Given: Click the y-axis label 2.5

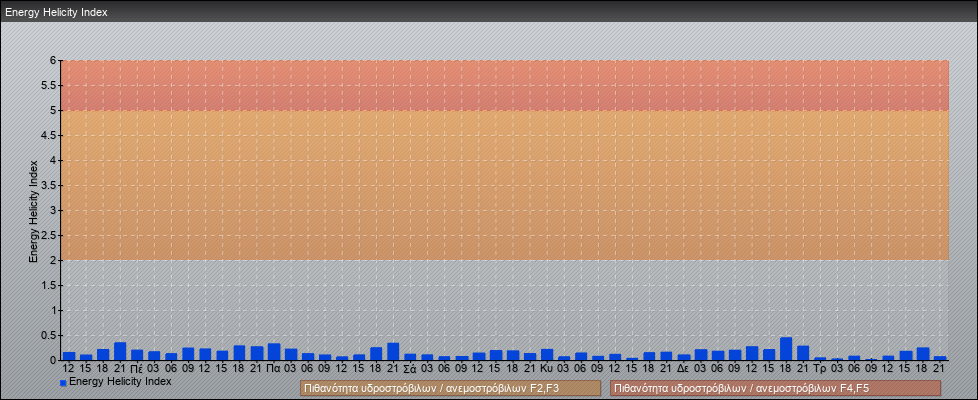Looking at the screenshot, I should click(49, 235).
